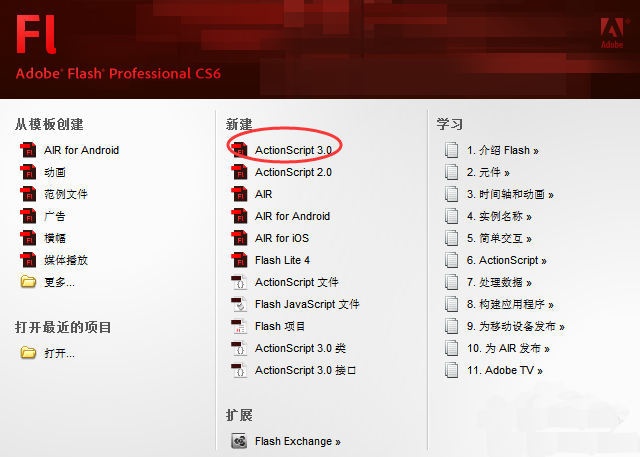Click the Flash Lite 4 document icon
This screenshot has width=640, height=457.
pyautogui.click(x=239, y=260)
